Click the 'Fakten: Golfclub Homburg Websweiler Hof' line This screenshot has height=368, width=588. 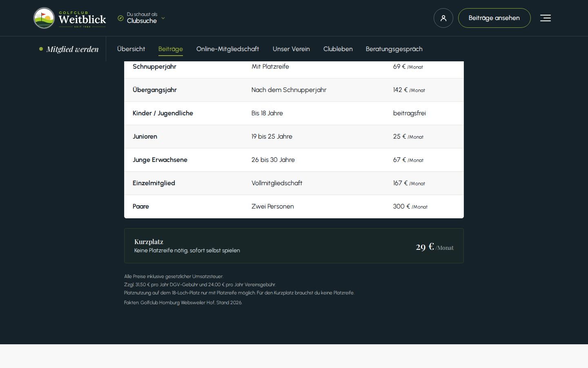(x=183, y=303)
